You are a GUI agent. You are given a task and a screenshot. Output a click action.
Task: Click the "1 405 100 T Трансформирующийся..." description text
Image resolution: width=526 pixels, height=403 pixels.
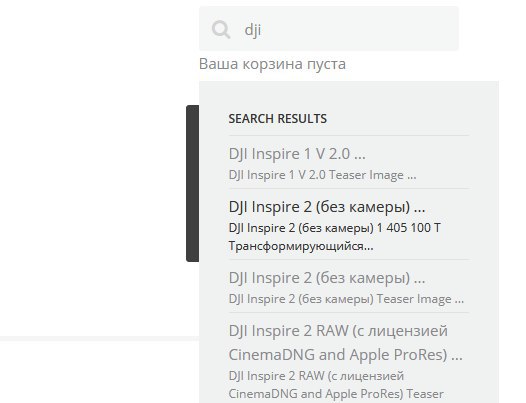click(x=334, y=237)
